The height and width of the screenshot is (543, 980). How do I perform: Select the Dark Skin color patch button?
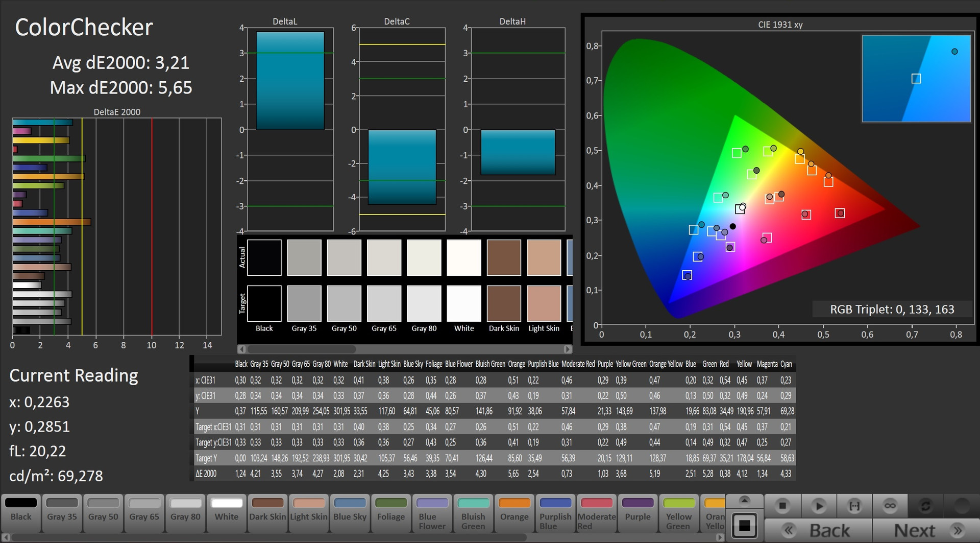[267, 513]
